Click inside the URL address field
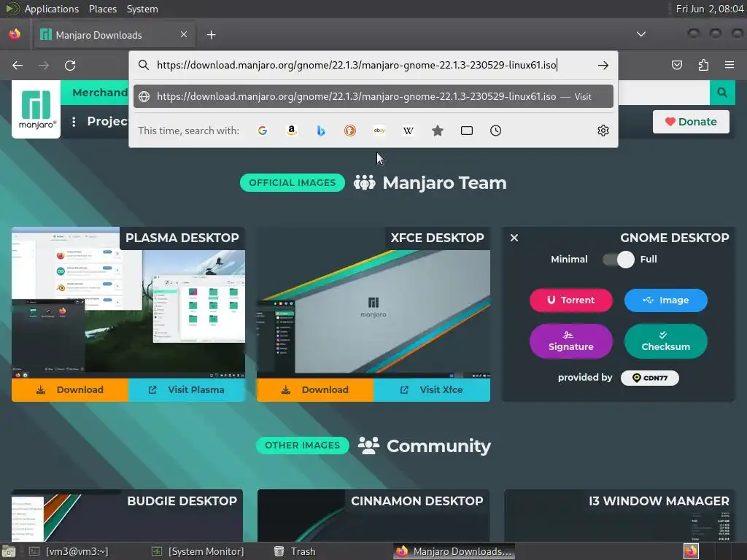Screen dimensions: 747x560 click(x=356, y=65)
